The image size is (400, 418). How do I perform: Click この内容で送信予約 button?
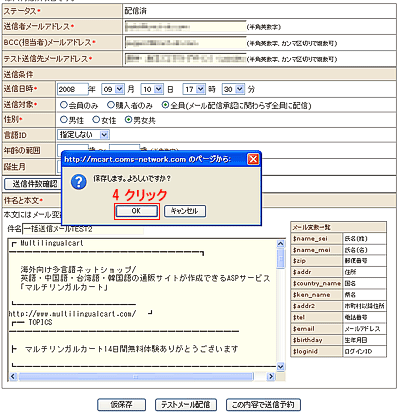(x=263, y=405)
